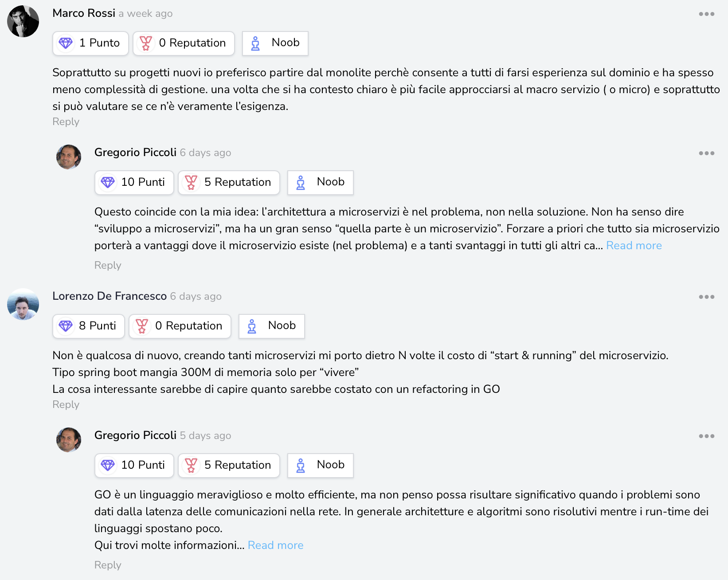Screen dimensions: 728x580
Task: Click chess pawn icon in Marco Rossi's Noob badge
Action: [x=255, y=43]
